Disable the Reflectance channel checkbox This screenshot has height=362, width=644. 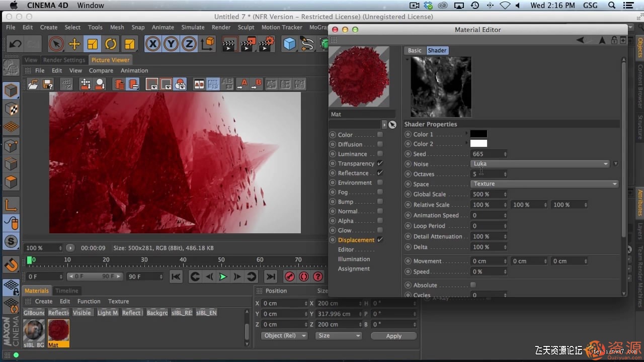click(380, 173)
